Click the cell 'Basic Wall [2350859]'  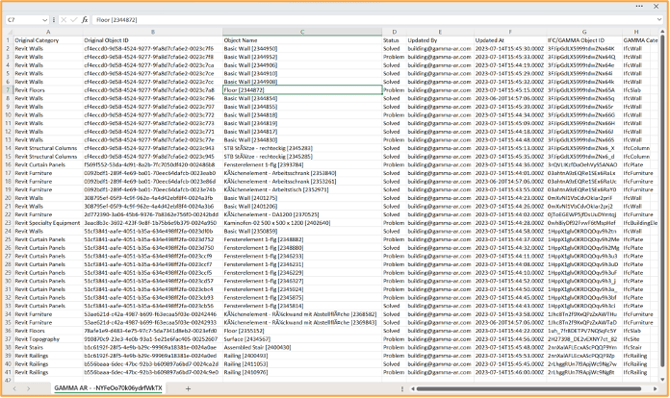coord(302,231)
